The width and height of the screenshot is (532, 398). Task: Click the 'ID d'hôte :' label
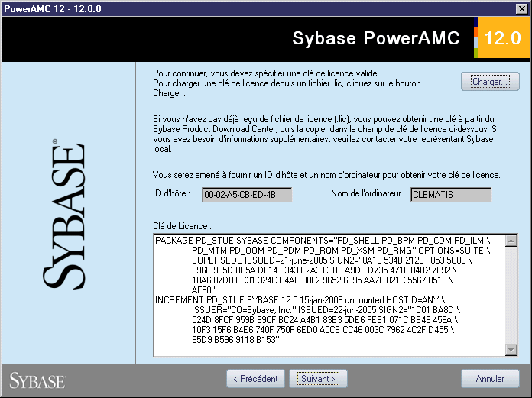pyautogui.click(x=171, y=193)
